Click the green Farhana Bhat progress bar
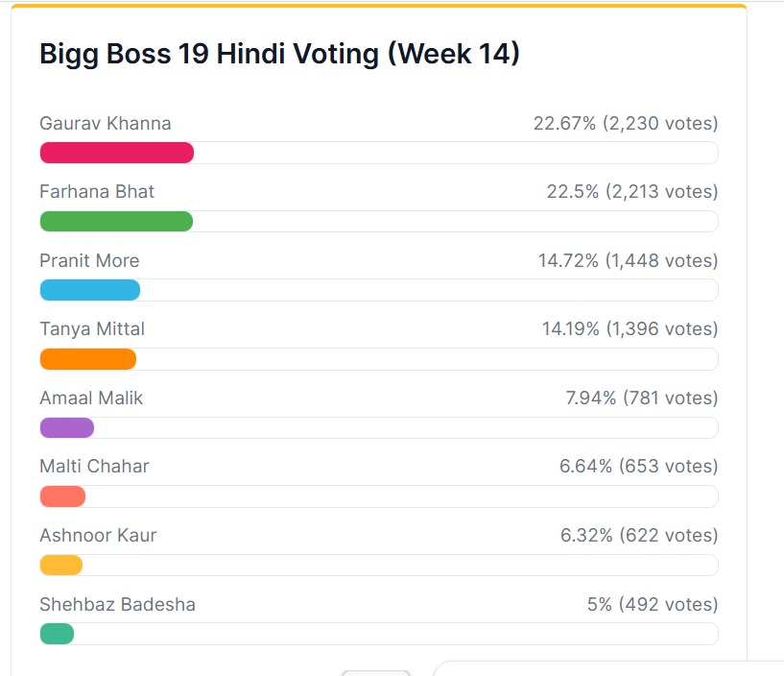This screenshot has width=784, height=676. pyautogui.click(x=116, y=222)
